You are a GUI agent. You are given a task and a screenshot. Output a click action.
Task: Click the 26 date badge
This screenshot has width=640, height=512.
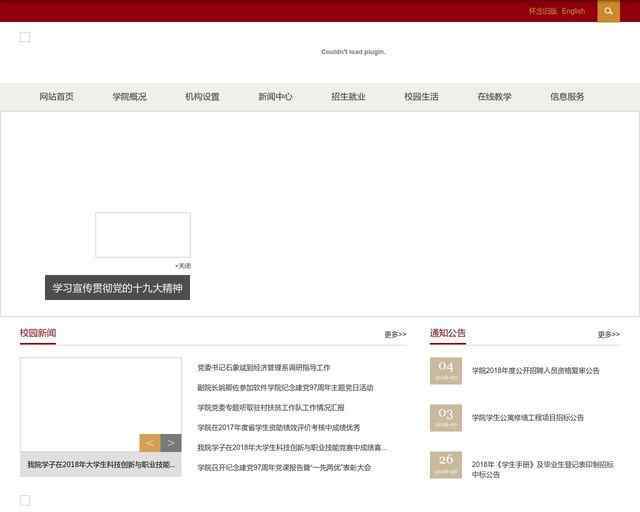coord(446,465)
